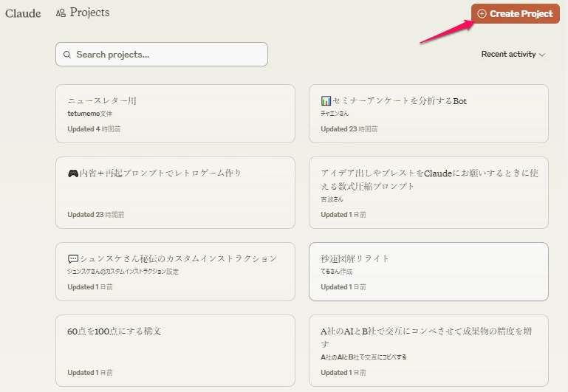The height and width of the screenshot is (392, 568).
Task: Click the Projects people icon in header
Action: point(61,13)
